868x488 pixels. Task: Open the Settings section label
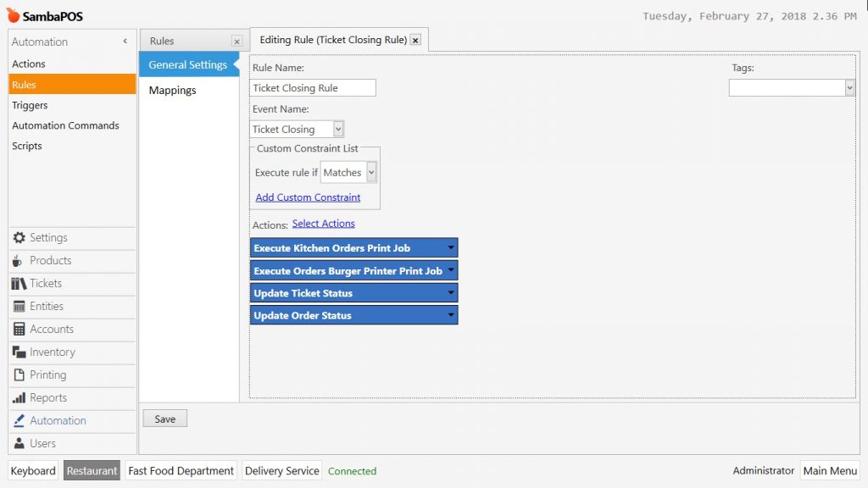click(48, 237)
